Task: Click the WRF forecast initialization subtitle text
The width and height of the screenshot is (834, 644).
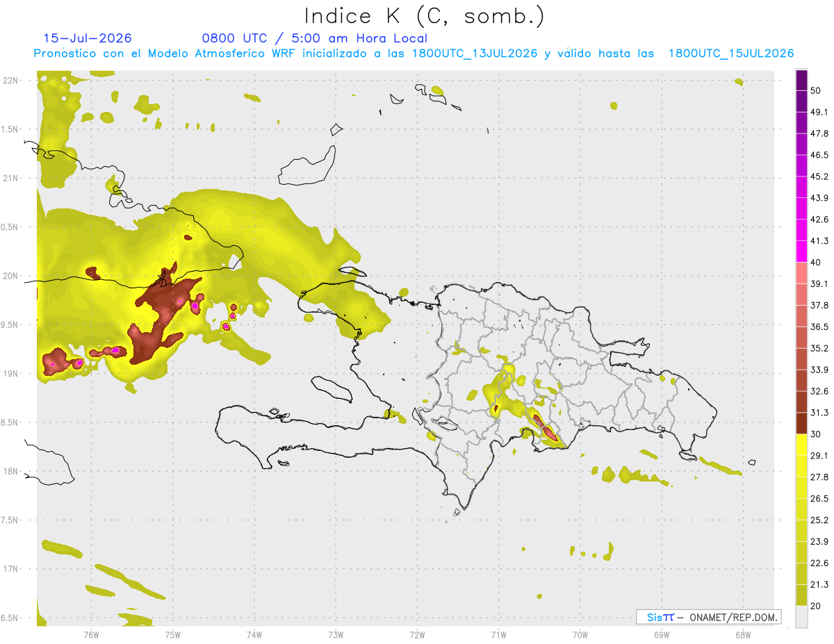Action: point(414,53)
